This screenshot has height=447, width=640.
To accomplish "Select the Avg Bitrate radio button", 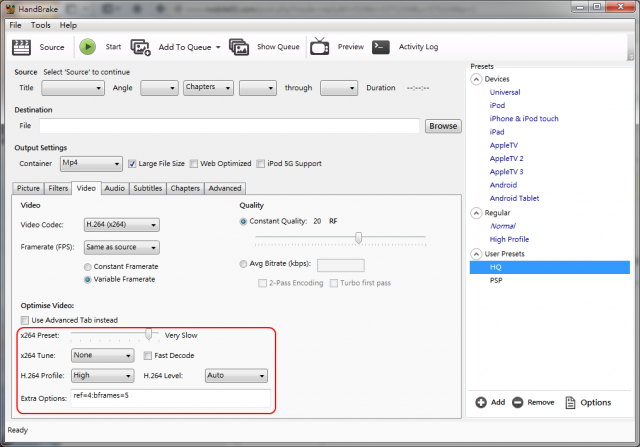I will (243, 264).
